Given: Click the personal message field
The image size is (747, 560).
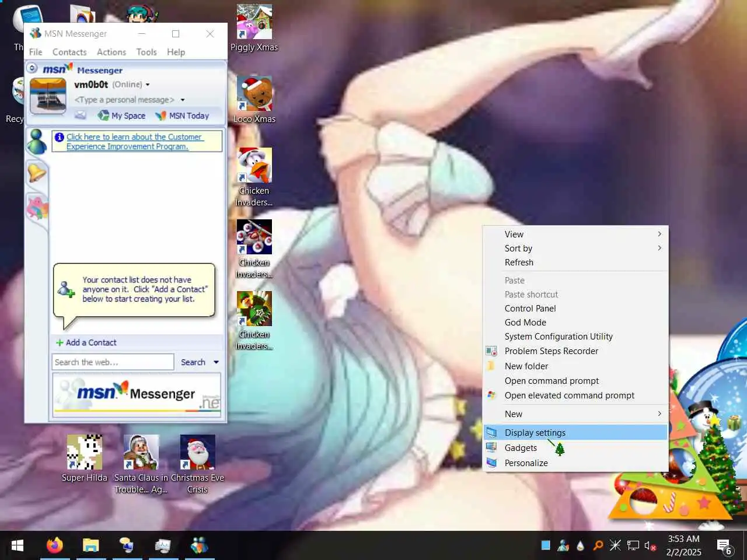Looking at the screenshot, I should [x=124, y=100].
